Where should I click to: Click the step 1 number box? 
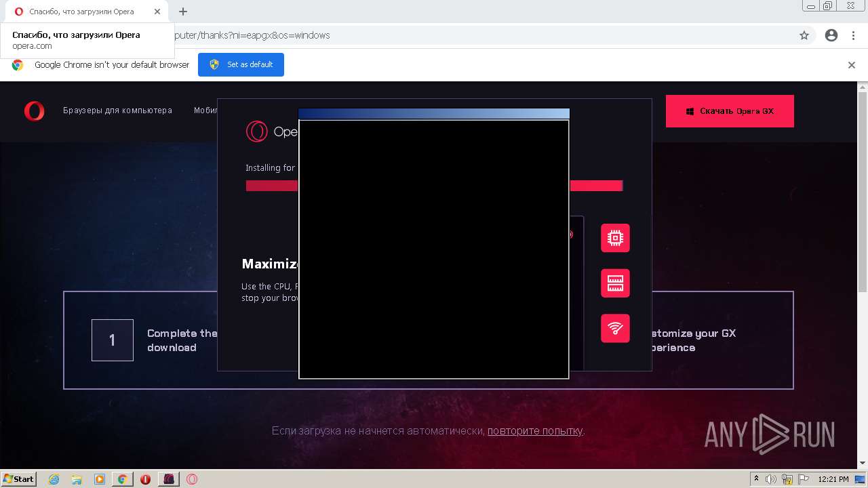pos(113,340)
